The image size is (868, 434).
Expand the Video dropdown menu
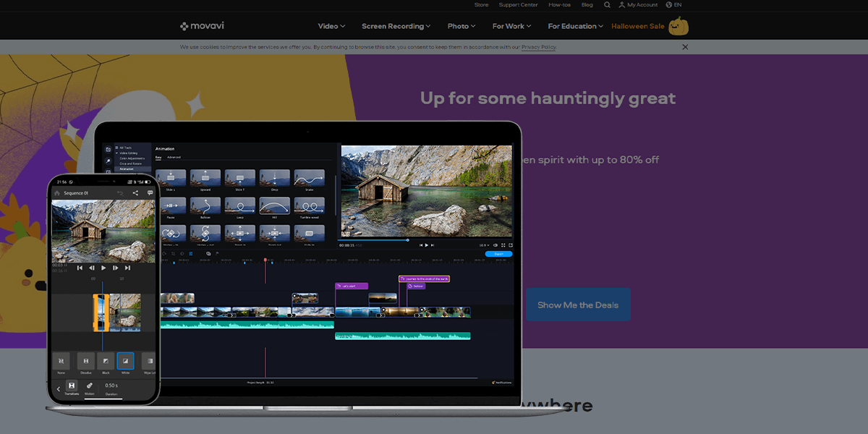331,26
